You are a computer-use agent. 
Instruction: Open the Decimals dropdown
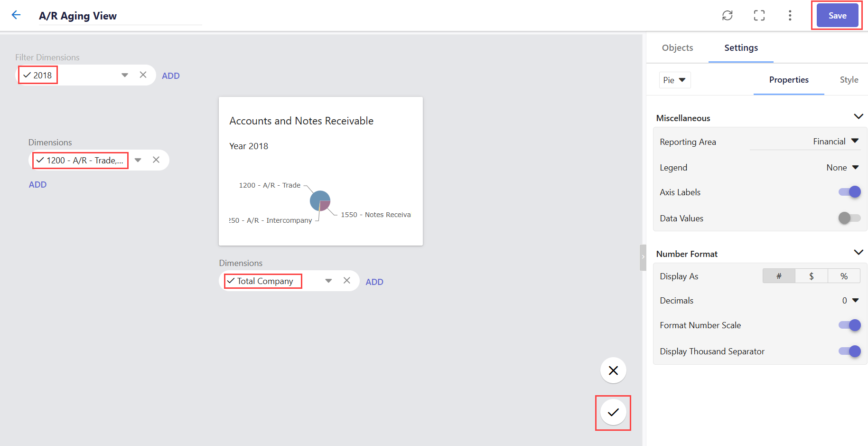[x=850, y=301]
